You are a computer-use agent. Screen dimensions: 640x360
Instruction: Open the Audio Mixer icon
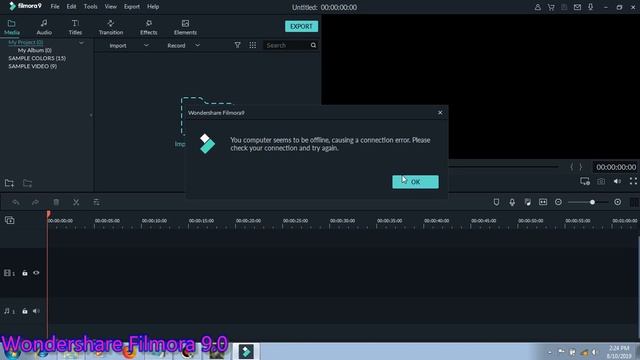(527, 202)
